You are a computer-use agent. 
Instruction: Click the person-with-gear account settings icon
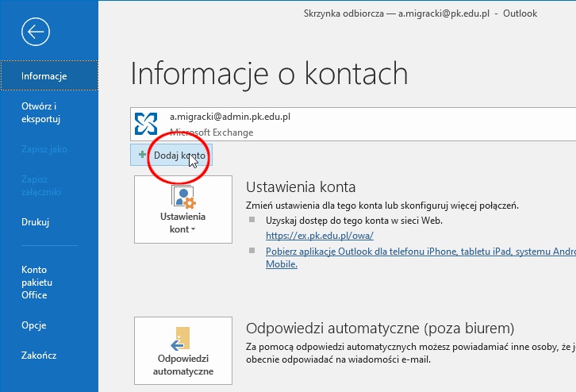pyautogui.click(x=183, y=198)
